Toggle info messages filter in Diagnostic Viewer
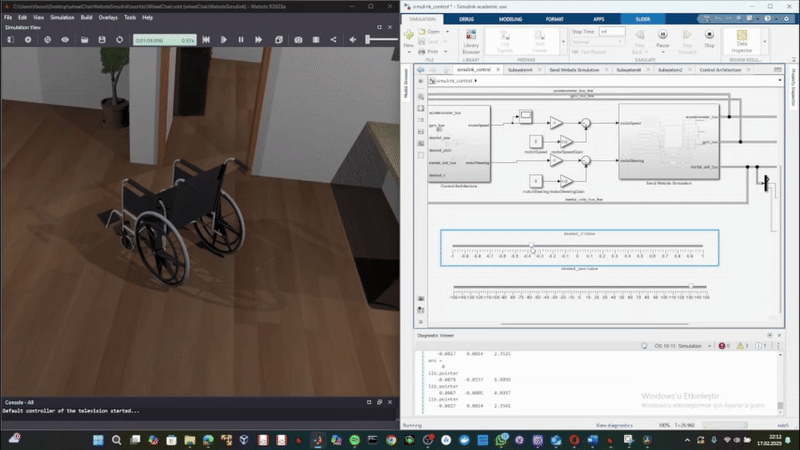 pos(758,346)
